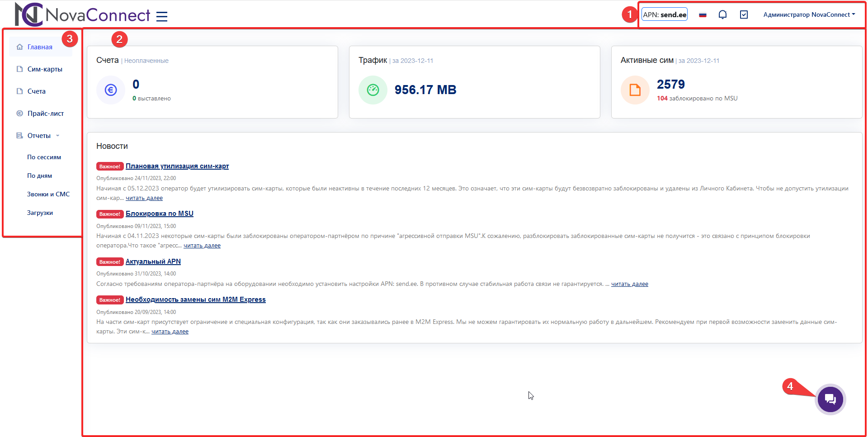868x437 pixels.
Task: Click the APN: send.ee badge
Action: pos(665,15)
